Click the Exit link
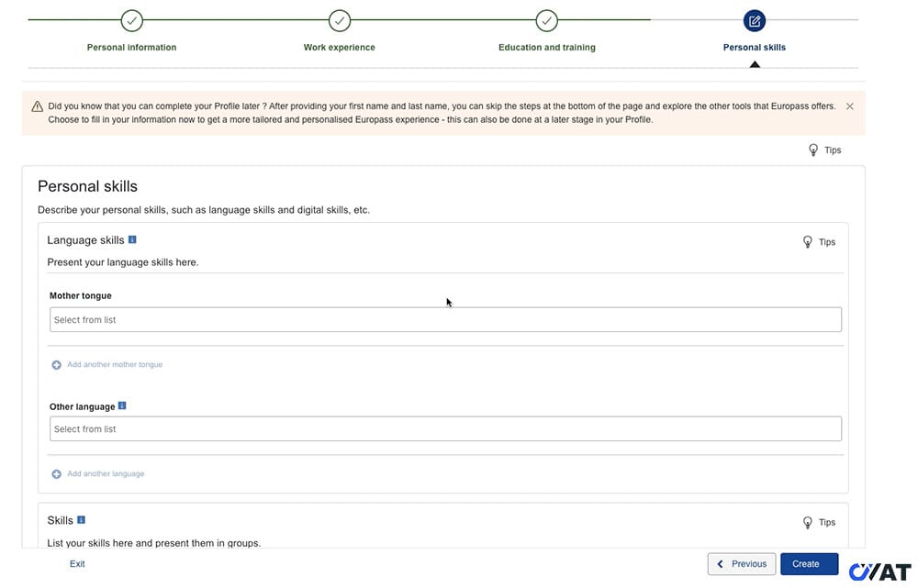Image resolution: width=918 pixels, height=588 pixels. pos(77,564)
